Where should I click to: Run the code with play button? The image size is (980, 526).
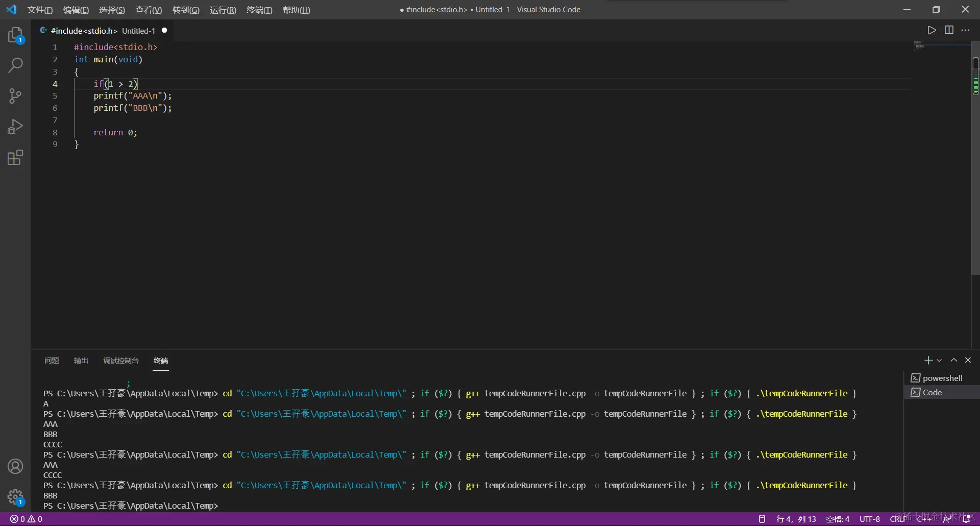pyautogui.click(x=932, y=30)
